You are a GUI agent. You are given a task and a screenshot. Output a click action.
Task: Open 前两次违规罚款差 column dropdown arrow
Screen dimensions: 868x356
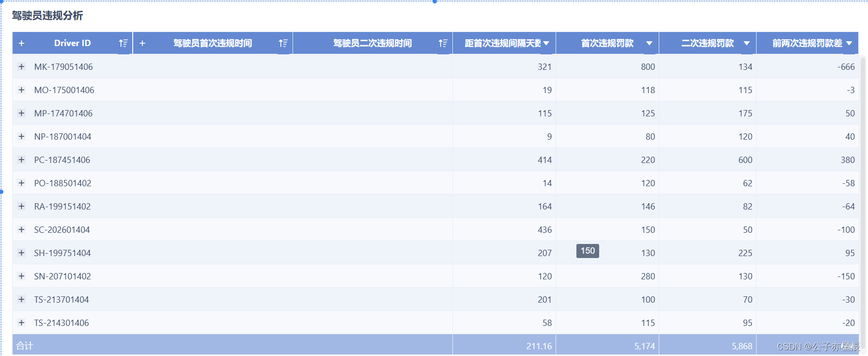[x=849, y=43]
